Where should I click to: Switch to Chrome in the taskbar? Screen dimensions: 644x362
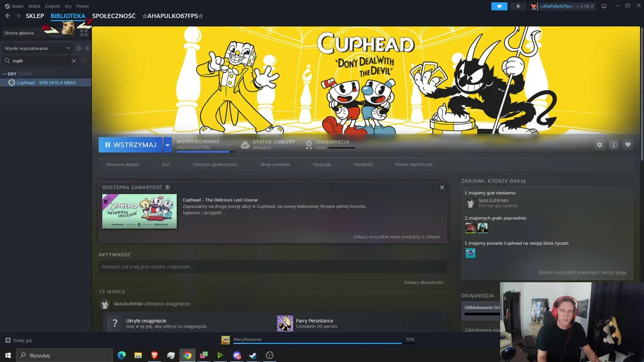187,355
